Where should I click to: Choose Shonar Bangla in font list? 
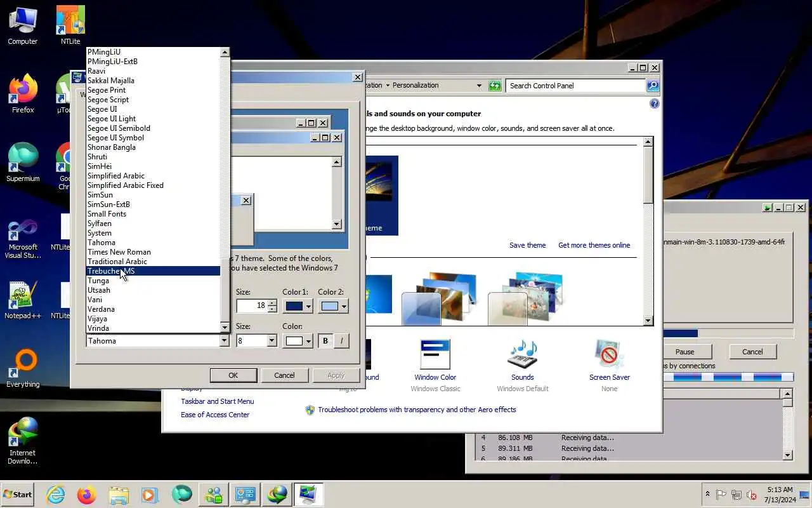tap(153, 147)
